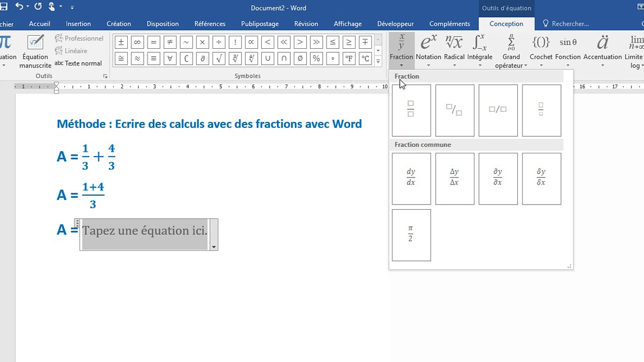Switch to the Compléments tab
Screen dimensions: 644x362
450,24
